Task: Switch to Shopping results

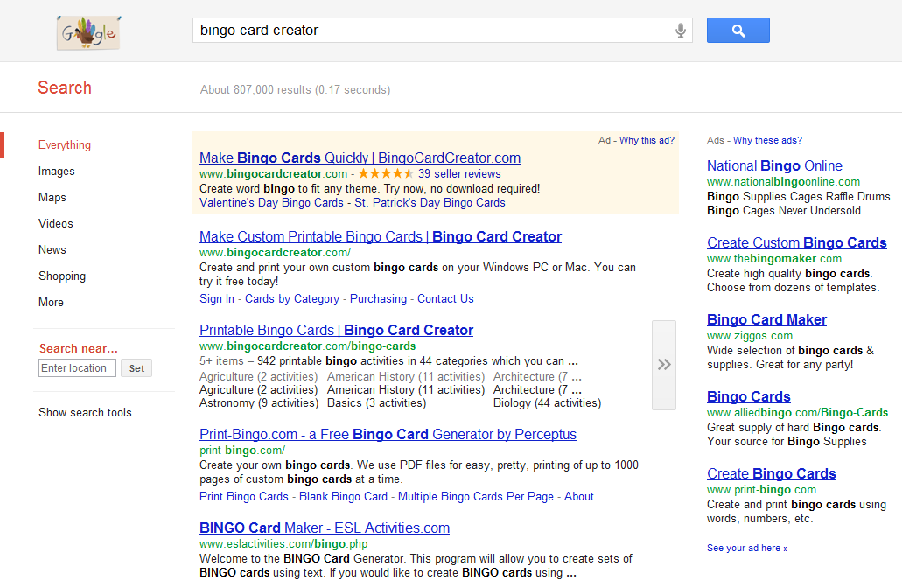Action: click(62, 276)
